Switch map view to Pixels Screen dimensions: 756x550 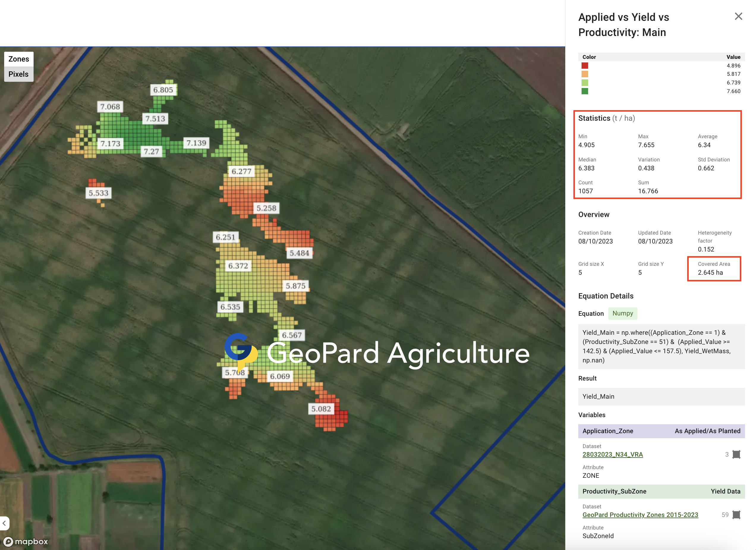(x=19, y=74)
